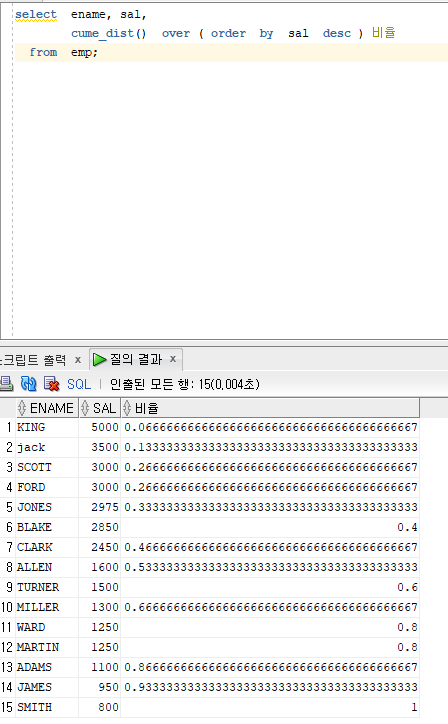The height and width of the screenshot is (724, 448).
Task: Click 'emp;' in the SQL editor
Action: (85, 53)
